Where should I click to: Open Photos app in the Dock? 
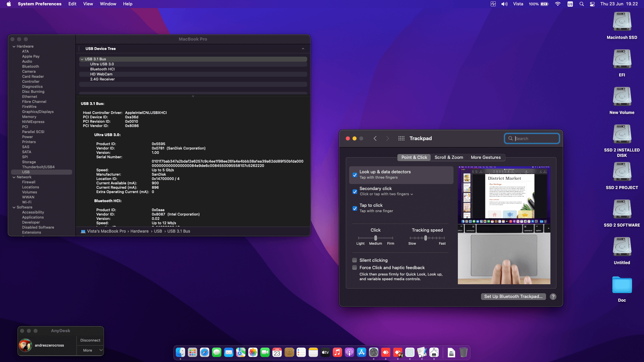coord(253,352)
